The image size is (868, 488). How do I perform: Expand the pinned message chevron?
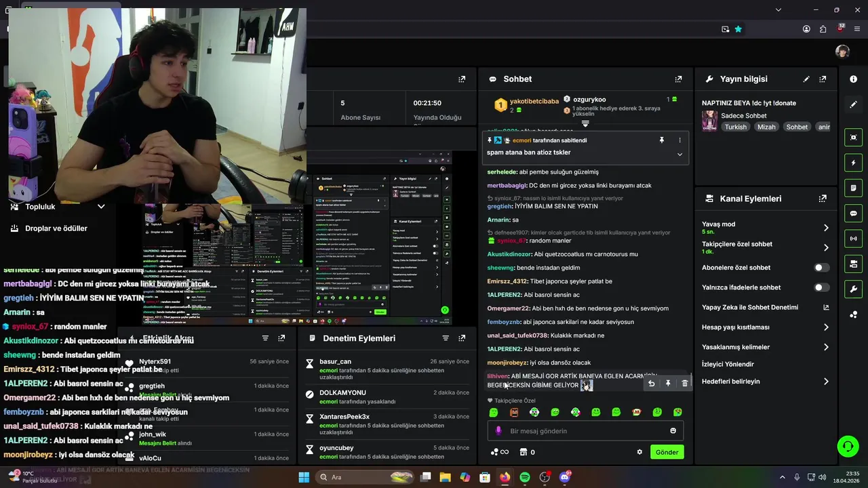[679, 155]
